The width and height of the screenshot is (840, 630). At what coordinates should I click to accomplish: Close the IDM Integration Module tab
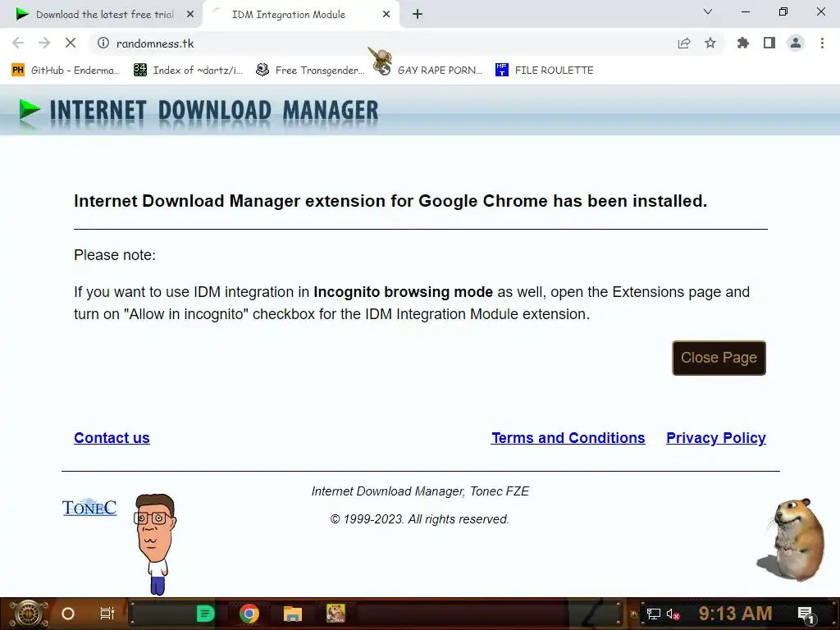pyautogui.click(x=386, y=15)
